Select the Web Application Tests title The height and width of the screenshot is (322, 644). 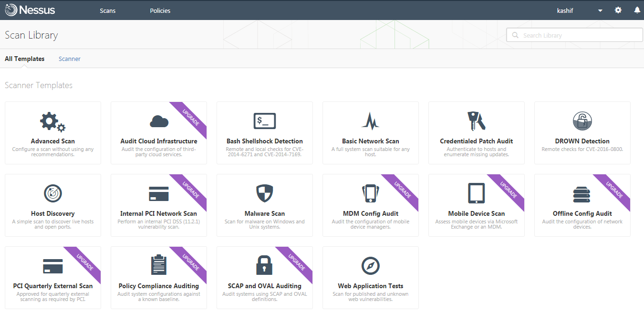coord(371,286)
